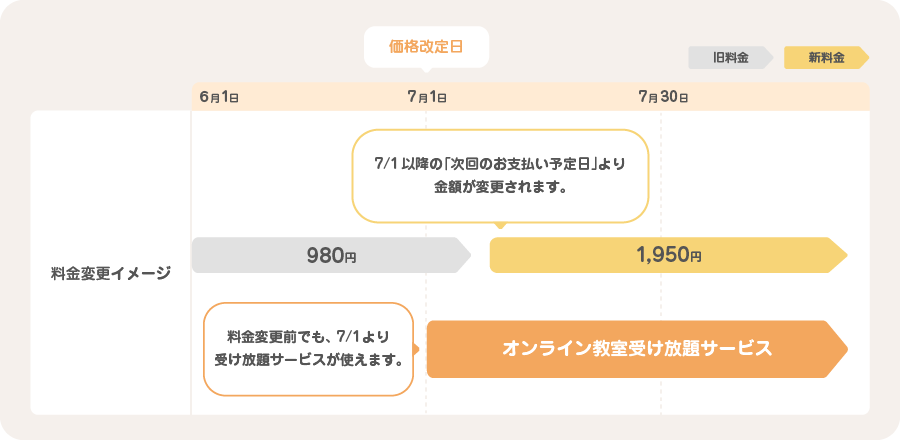The height and width of the screenshot is (440, 900).
Task: Click the orange bubble's right-pointing tail
Action: pos(417,349)
